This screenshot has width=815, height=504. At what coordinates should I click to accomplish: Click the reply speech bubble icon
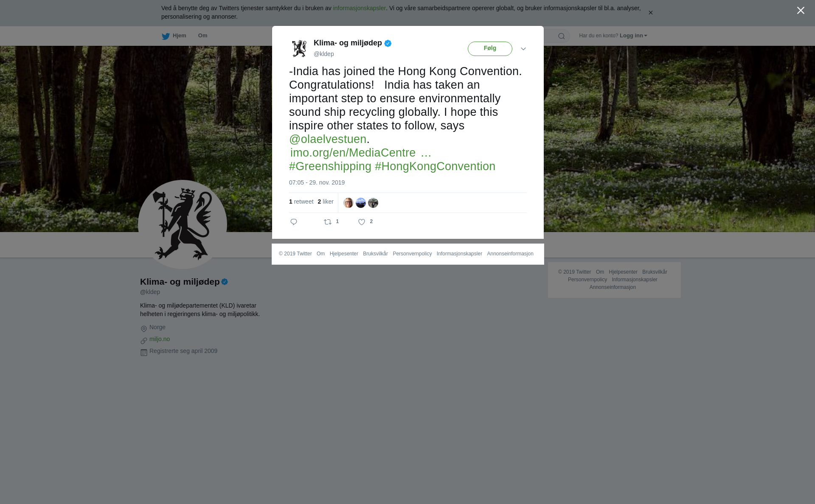(294, 222)
